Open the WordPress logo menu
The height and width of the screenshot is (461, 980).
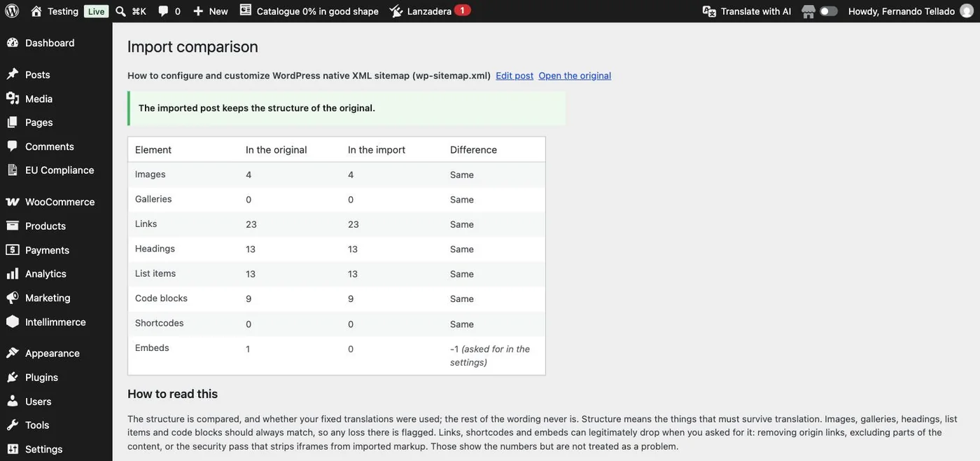point(12,11)
